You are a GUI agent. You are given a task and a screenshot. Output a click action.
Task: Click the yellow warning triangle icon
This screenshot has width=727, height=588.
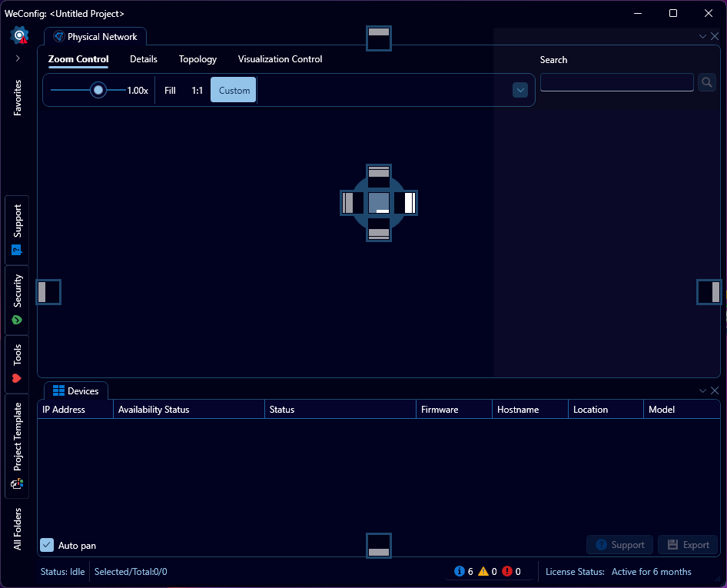[483, 571]
